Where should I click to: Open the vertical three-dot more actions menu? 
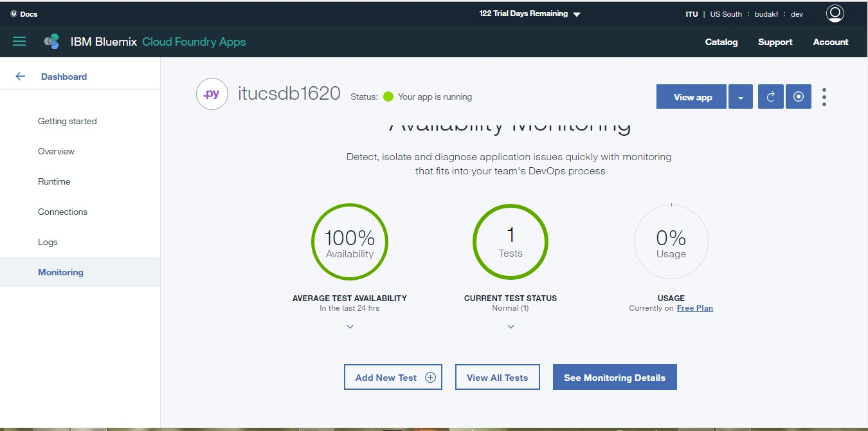(824, 97)
